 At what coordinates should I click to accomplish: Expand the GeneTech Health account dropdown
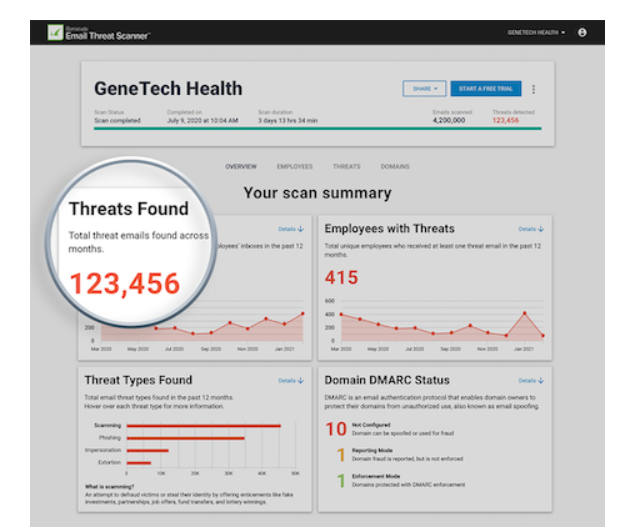tap(536, 33)
